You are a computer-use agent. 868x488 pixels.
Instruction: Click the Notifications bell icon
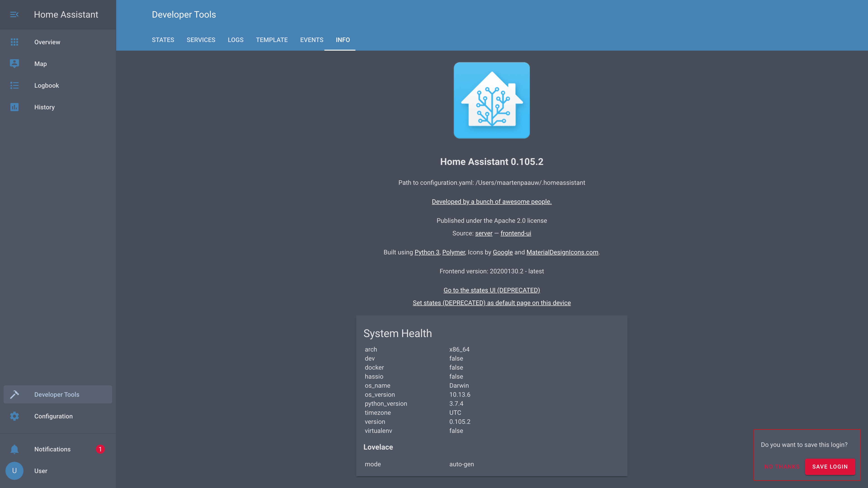[x=14, y=449]
